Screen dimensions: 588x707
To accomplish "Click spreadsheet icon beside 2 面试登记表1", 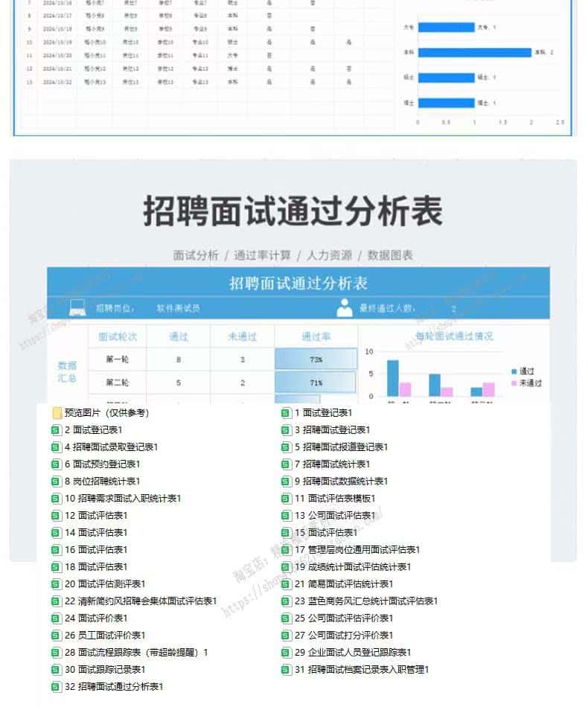I will (x=56, y=429).
